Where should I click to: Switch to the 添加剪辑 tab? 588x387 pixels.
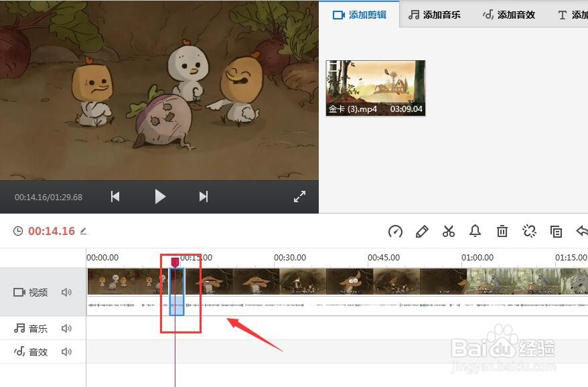click(x=359, y=15)
